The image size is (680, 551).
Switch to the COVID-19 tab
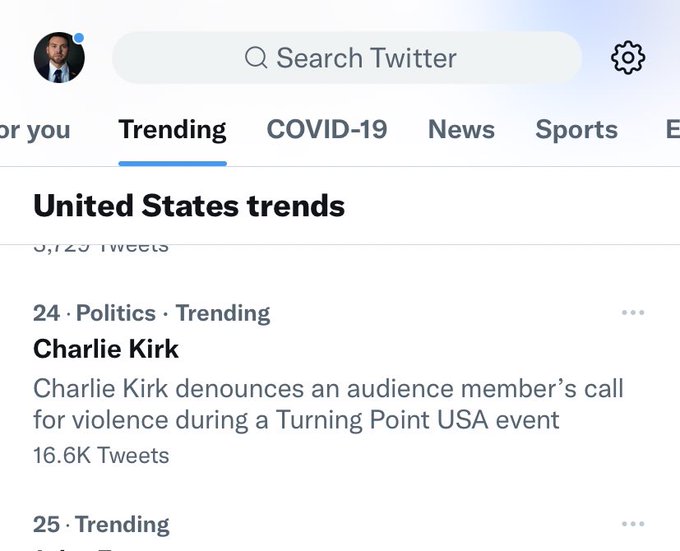(x=327, y=130)
